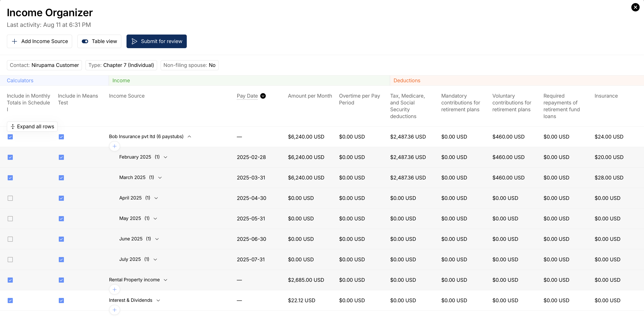Click the plus icon under Bob Insurance row
The image size is (644, 318).
(x=115, y=146)
